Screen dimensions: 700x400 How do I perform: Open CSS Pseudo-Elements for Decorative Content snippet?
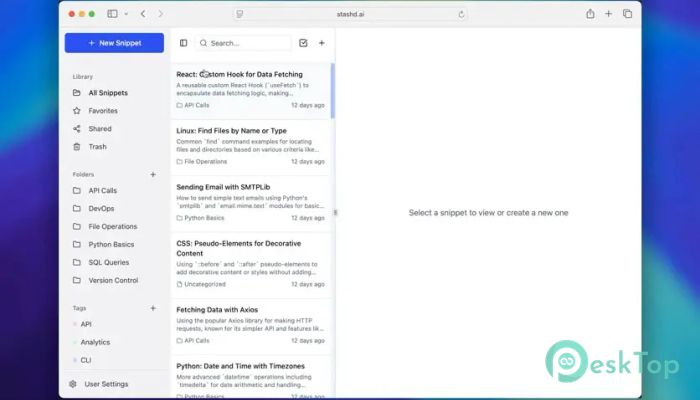250,264
